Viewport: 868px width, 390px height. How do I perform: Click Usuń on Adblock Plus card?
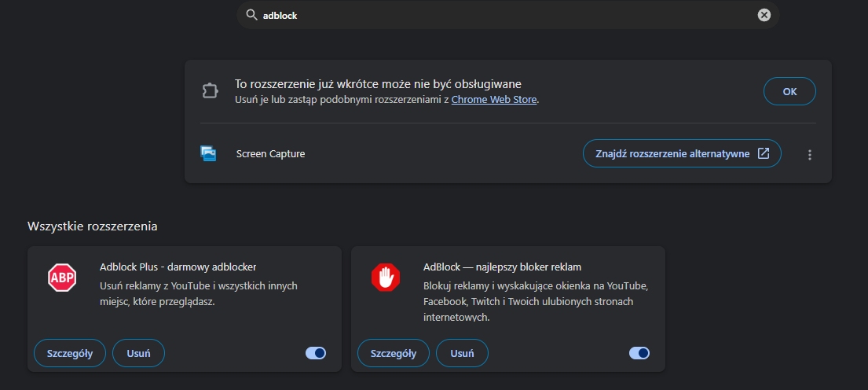click(x=138, y=353)
